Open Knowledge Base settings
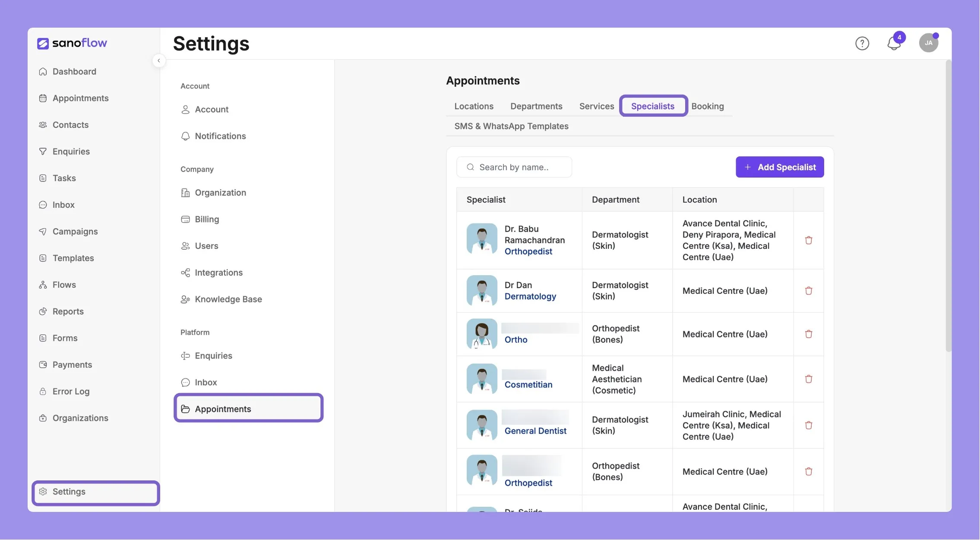Image resolution: width=980 pixels, height=540 pixels. tap(228, 299)
